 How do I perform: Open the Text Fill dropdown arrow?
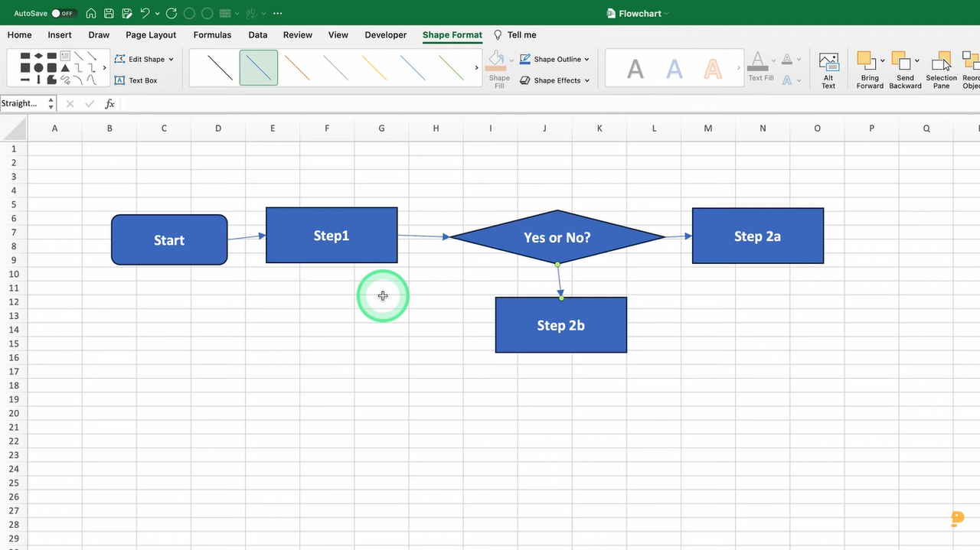pyautogui.click(x=773, y=59)
